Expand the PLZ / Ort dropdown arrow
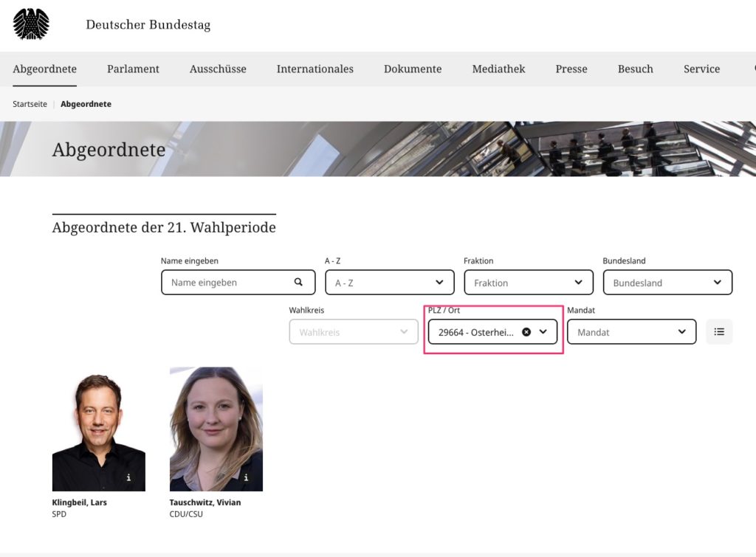This screenshot has height=557, width=756. (543, 331)
